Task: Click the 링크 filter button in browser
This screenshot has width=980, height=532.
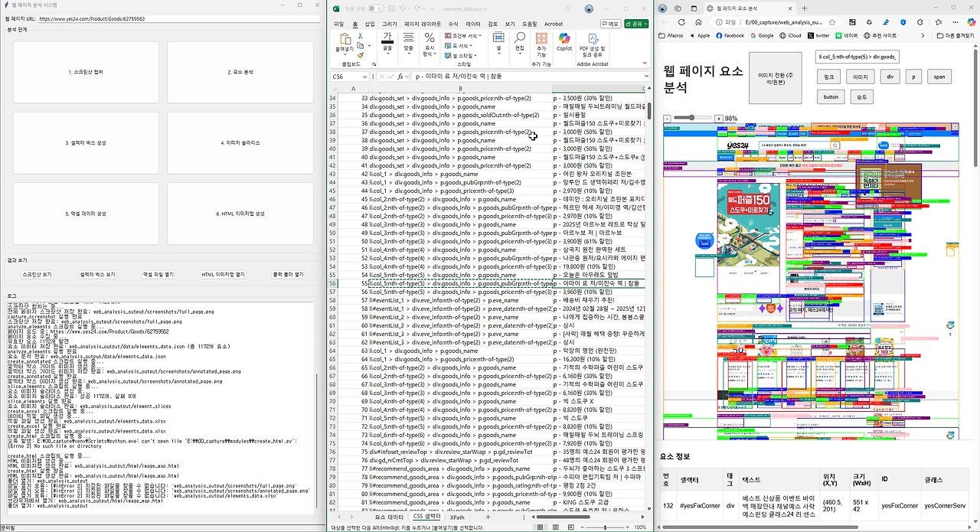Action: 828,77
